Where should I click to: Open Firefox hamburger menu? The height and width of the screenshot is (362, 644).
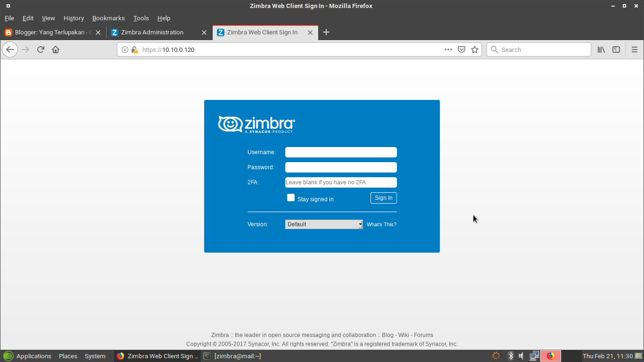click(x=635, y=49)
